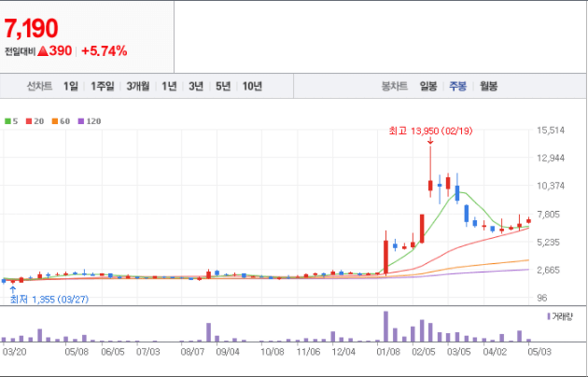
Task: Click the 09/04 date label
Action: (228, 352)
